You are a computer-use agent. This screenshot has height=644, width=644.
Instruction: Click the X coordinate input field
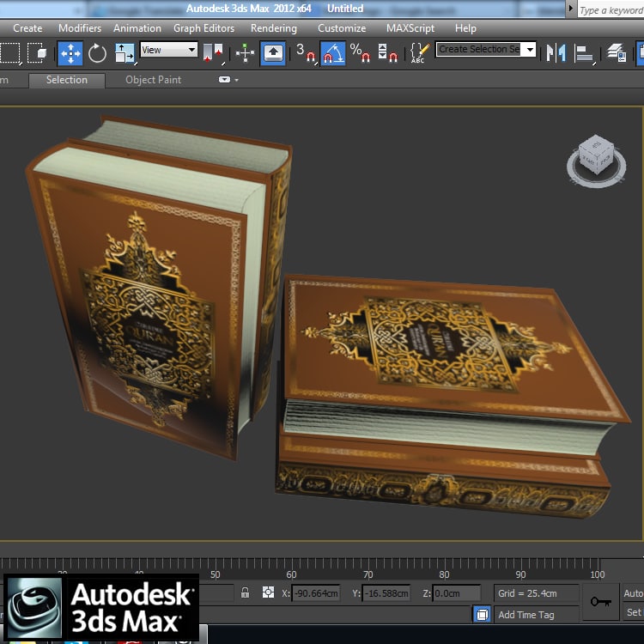315,593
